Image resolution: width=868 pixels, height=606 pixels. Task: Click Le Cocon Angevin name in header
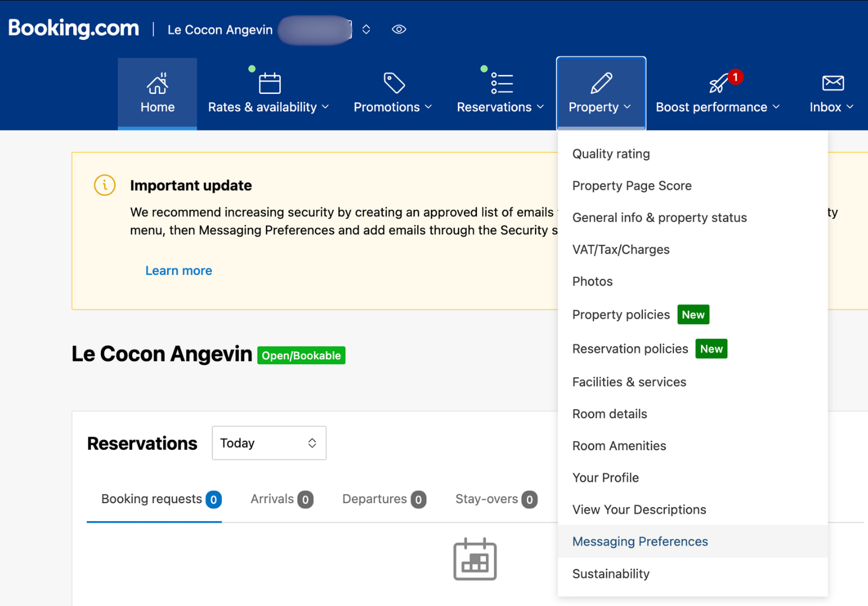pyautogui.click(x=220, y=30)
